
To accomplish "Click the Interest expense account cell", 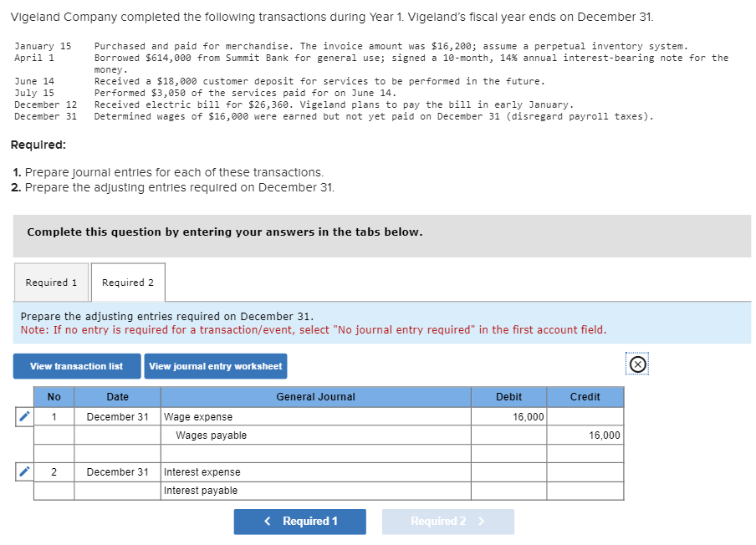I will 316,472.
